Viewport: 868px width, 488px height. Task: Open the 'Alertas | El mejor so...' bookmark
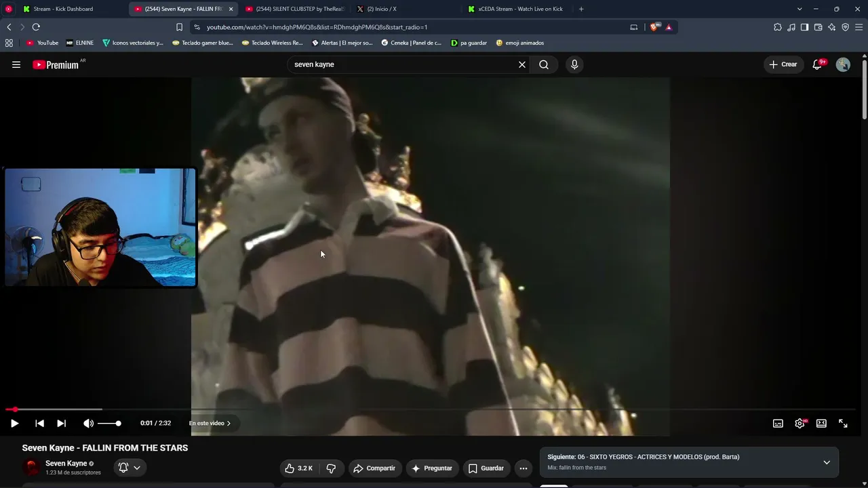point(342,43)
